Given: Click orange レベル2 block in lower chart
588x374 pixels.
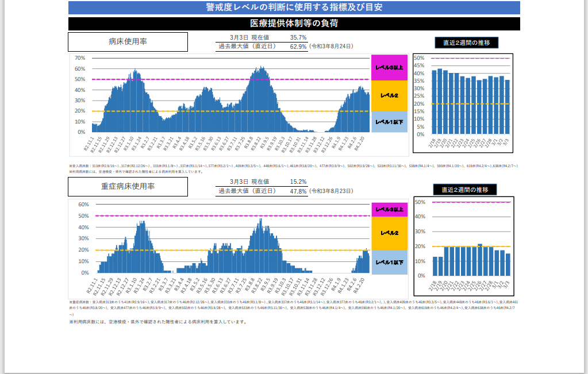Looking at the screenshot, I should tap(389, 233).
